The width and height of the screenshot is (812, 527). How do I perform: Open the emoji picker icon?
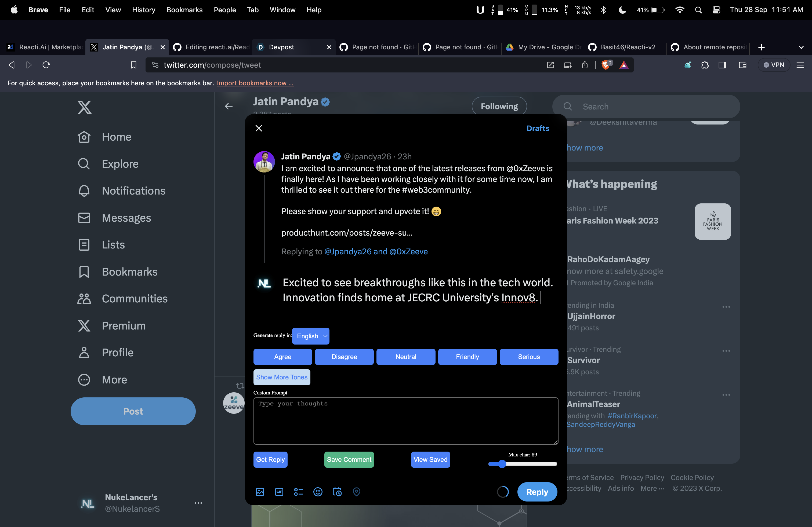coord(318,492)
